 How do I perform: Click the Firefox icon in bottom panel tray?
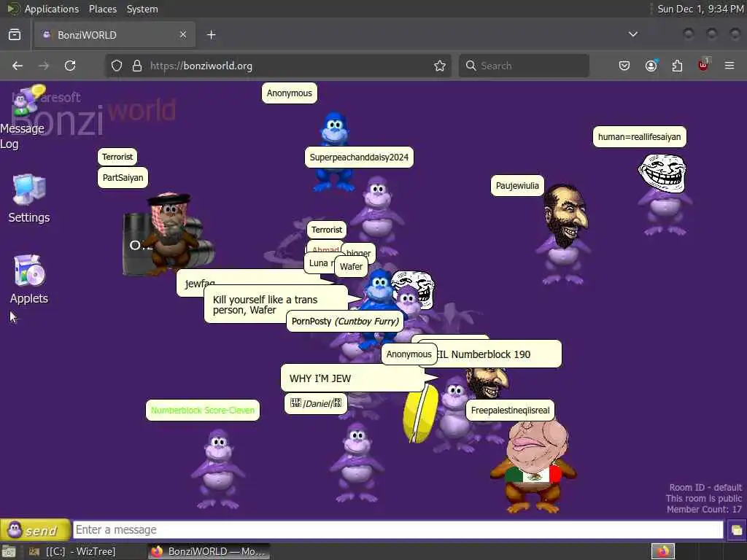663,551
